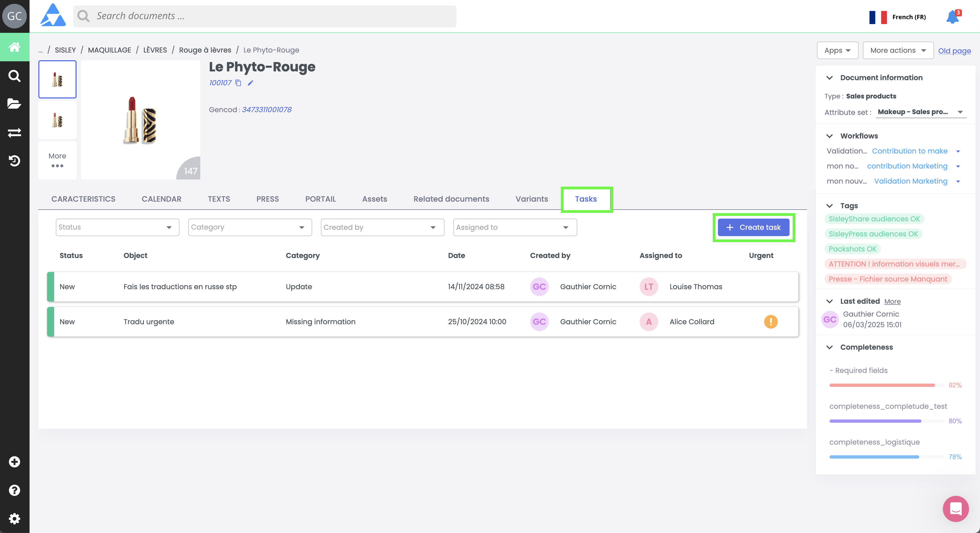This screenshot has height=533, width=980.
Task: Open the Assigned to filter dropdown
Action: click(515, 227)
